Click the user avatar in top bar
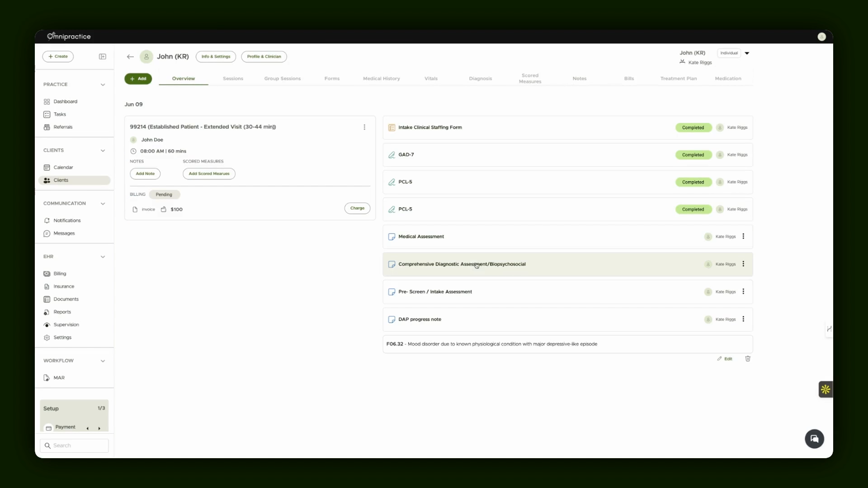The width and height of the screenshot is (868, 488). (x=821, y=37)
